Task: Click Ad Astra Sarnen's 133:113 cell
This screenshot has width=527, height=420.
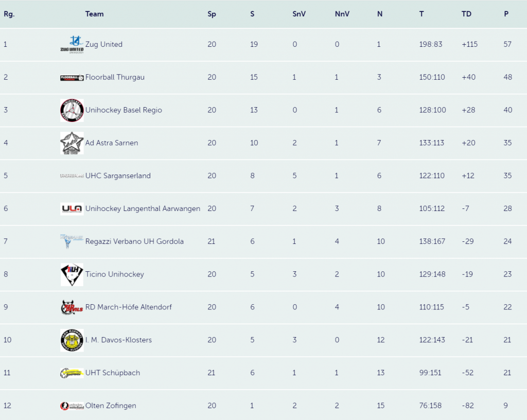Action: (x=432, y=143)
